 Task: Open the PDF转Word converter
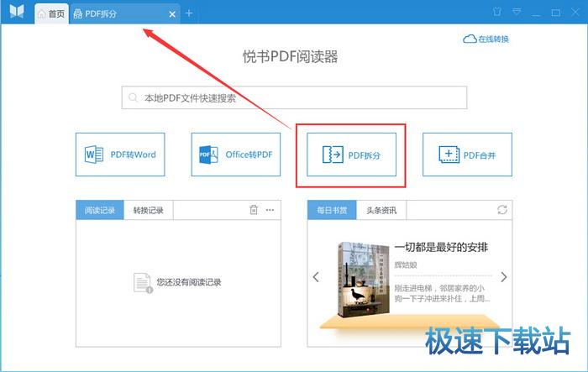pos(120,155)
